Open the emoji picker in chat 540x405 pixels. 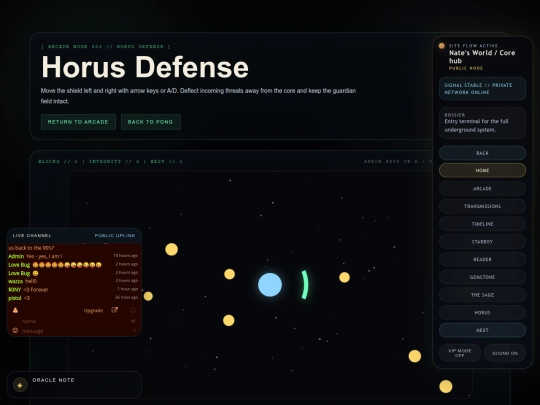15,331
